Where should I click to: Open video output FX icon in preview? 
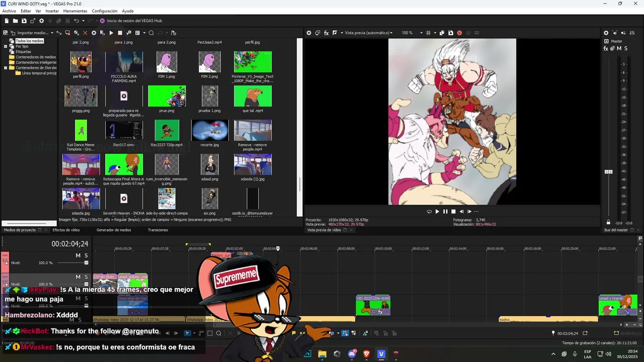(x=326, y=33)
